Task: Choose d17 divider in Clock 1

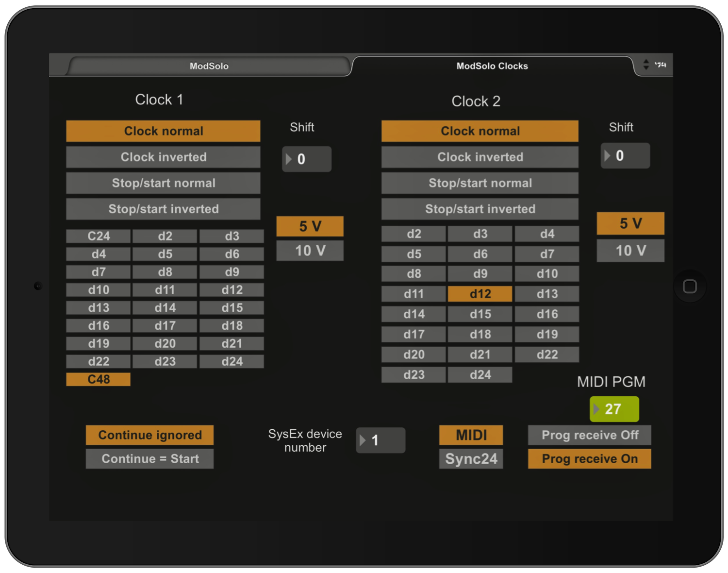Action: pos(165,325)
